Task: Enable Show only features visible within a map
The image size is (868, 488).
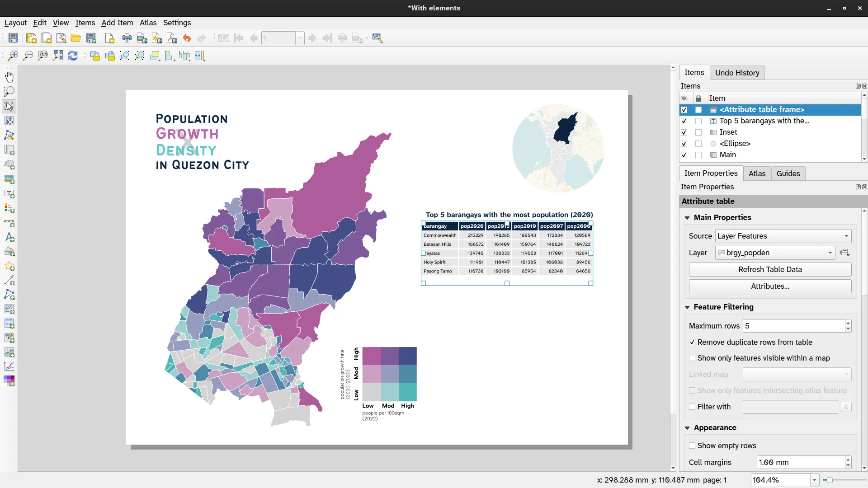Action: 692,358
